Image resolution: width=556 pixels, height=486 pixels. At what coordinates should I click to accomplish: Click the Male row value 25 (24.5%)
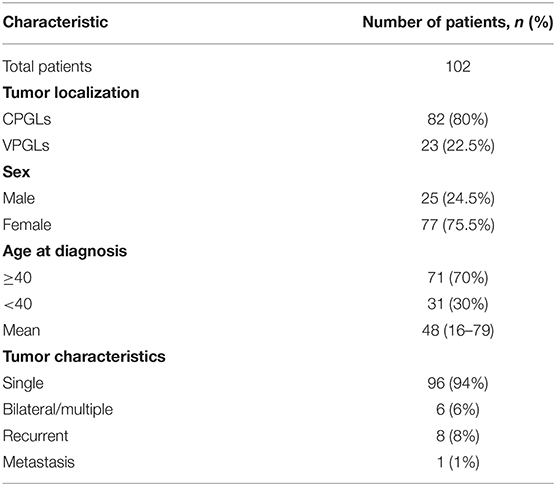(458, 199)
